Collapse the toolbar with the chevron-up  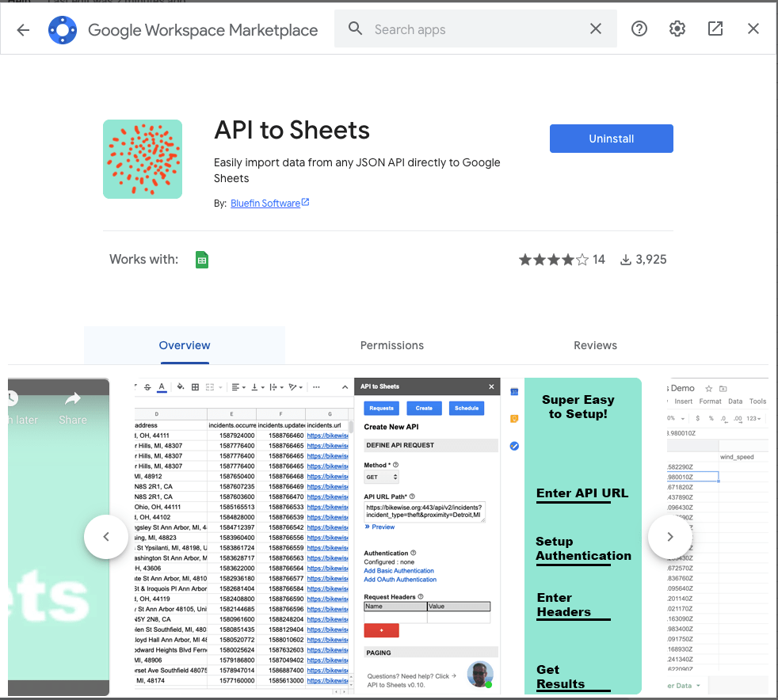345,387
